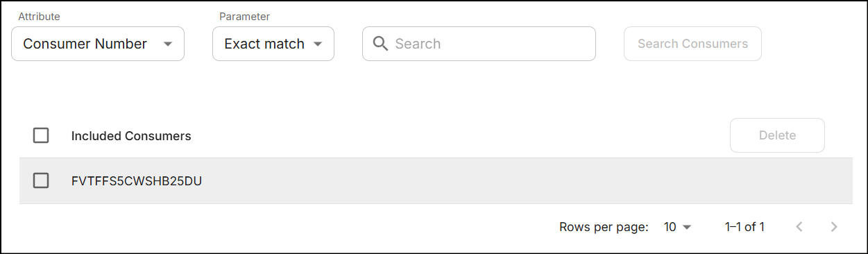Click the Parameter dropdown arrow icon

[x=318, y=44]
